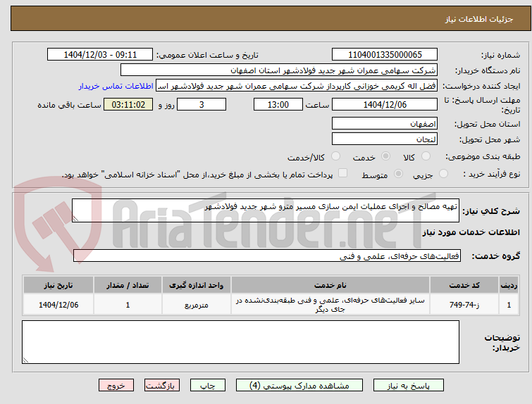This screenshot has height=404, width=532.
Task: Select the کالا/خدمت radio button
Action: [335, 156]
